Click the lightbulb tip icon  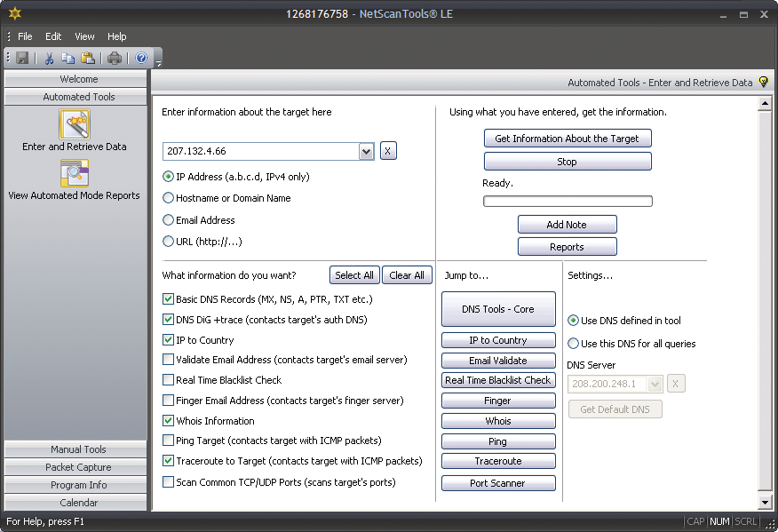762,82
